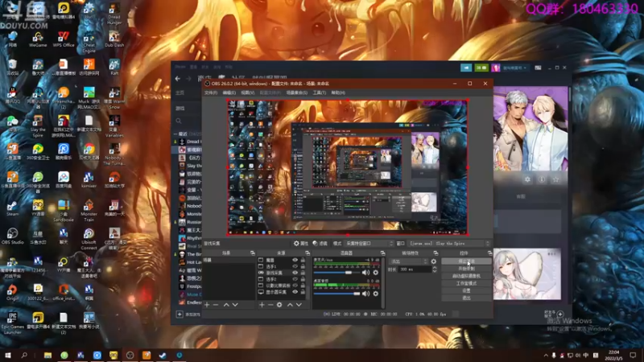Open the OBS Tools menu
644x362 pixels.
pos(319,93)
